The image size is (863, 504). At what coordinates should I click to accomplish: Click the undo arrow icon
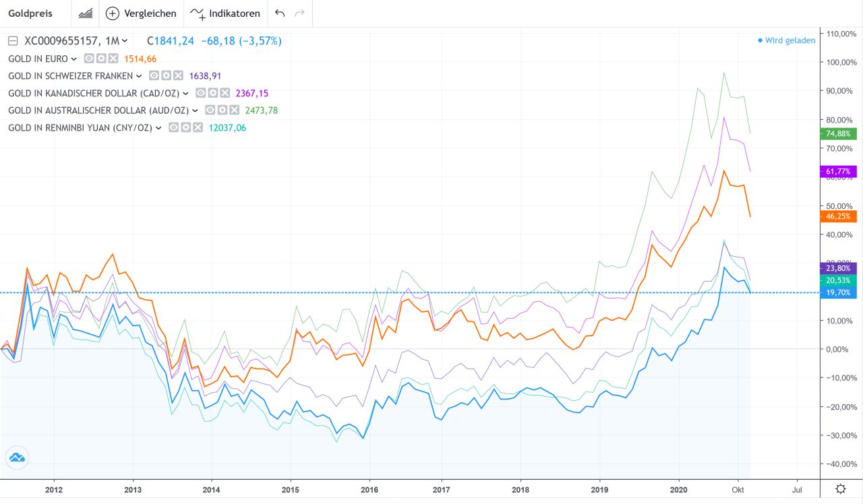pos(278,13)
